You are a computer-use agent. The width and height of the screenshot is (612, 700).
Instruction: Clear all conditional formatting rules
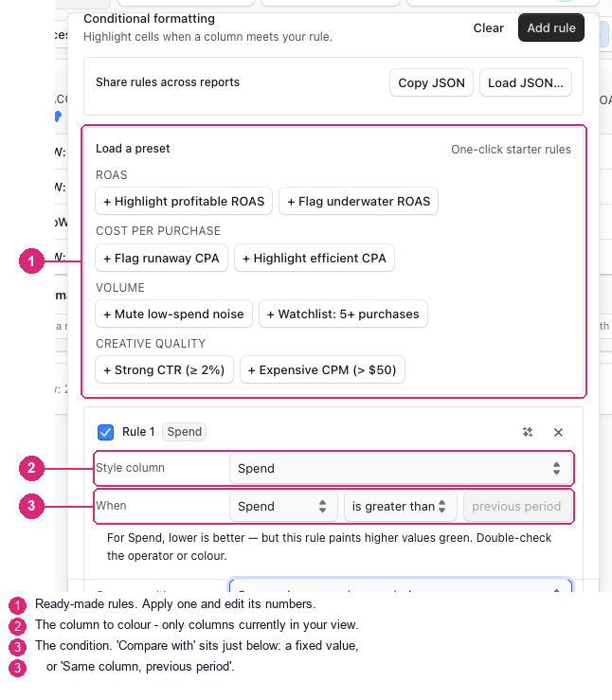tap(488, 27)
